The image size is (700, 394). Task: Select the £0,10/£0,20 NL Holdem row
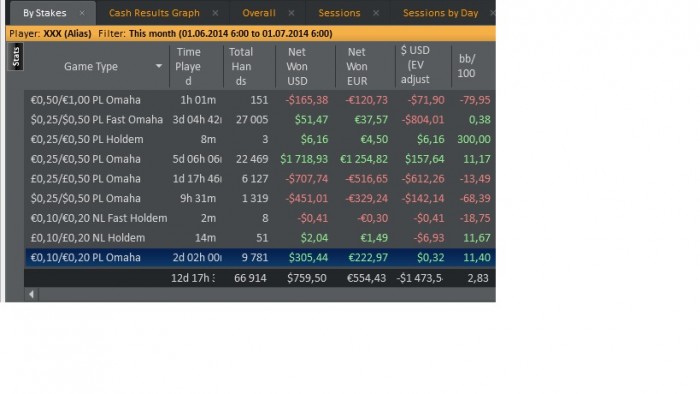click(x=260, y=238)
